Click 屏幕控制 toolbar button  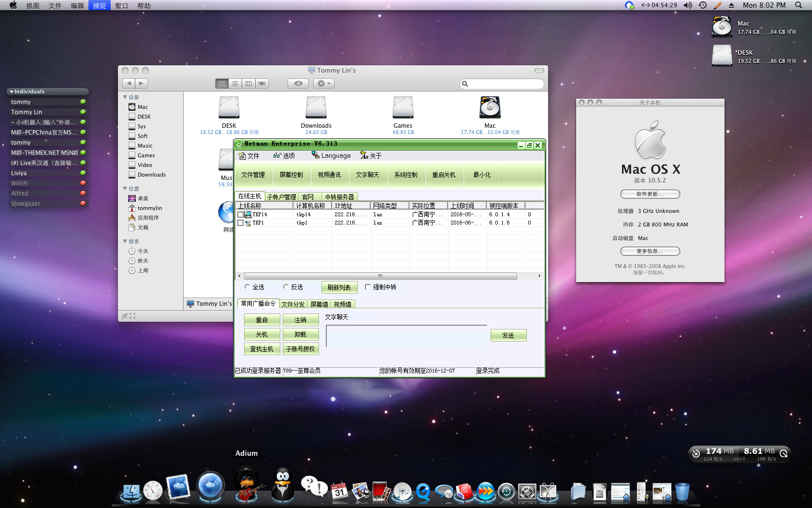(x=291, y=175)
